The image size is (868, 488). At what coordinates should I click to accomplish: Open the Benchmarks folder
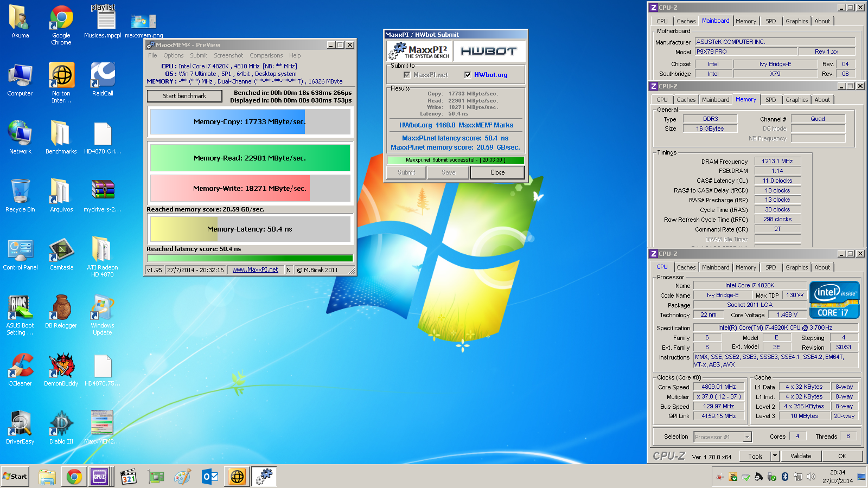[x=61, y=137]
